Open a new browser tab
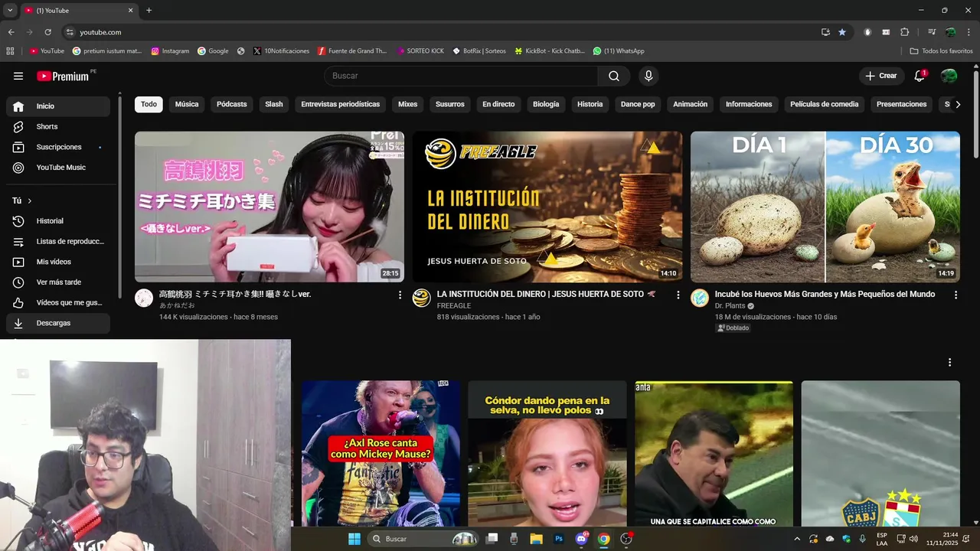This screenshot has width=980, height=551. click(149, 11)
